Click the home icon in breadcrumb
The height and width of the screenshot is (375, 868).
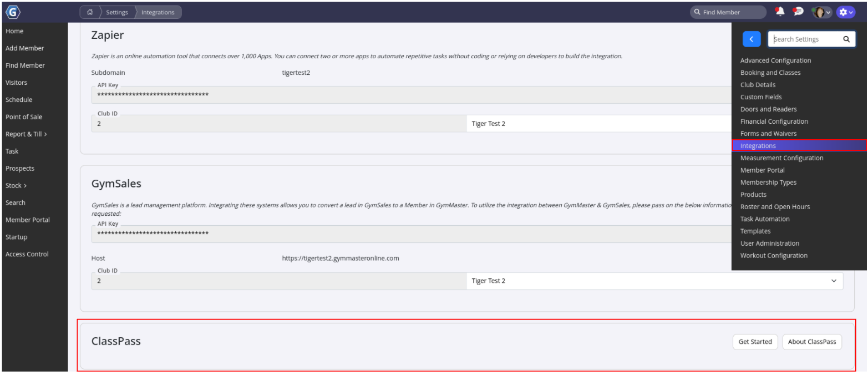click(x=90, y=12)
